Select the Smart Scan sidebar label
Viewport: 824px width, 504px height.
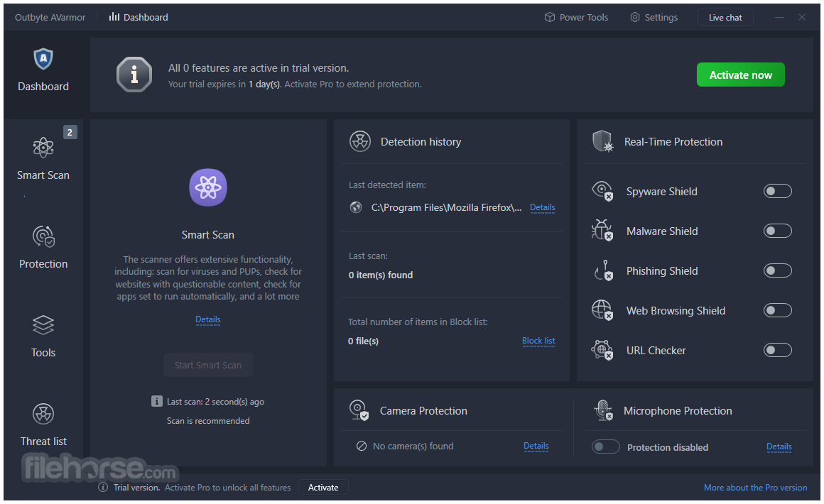(43, 175)
